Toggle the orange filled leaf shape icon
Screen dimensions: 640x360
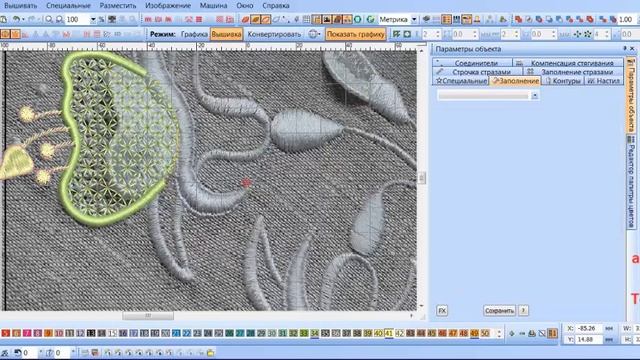pos(256,19)
